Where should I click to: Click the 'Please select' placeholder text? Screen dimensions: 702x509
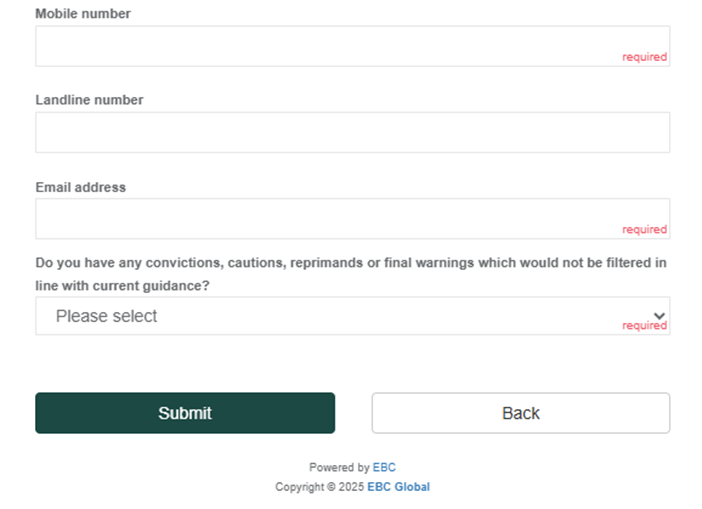tap(106, 316)
